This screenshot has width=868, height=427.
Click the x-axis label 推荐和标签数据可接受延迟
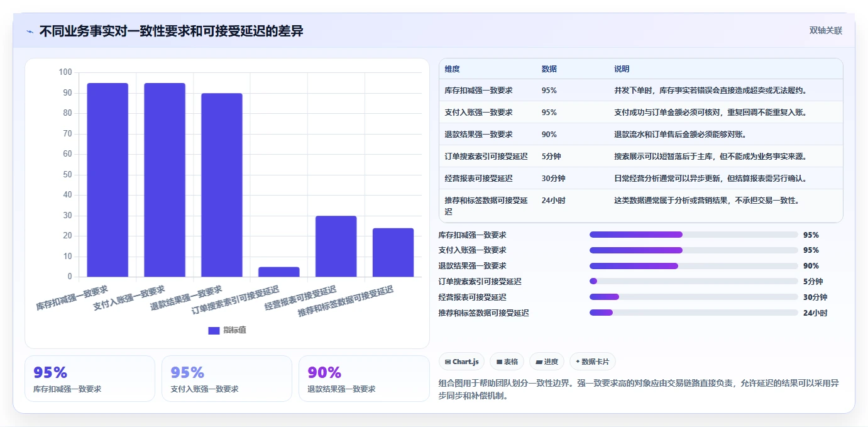(x=346, y=301)
